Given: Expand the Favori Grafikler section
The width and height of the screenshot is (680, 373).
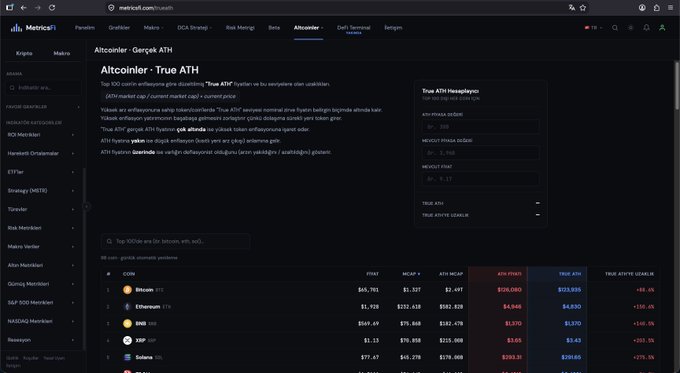Looking at the screenshot, I should pyautogui.click(x=42, y=107).
